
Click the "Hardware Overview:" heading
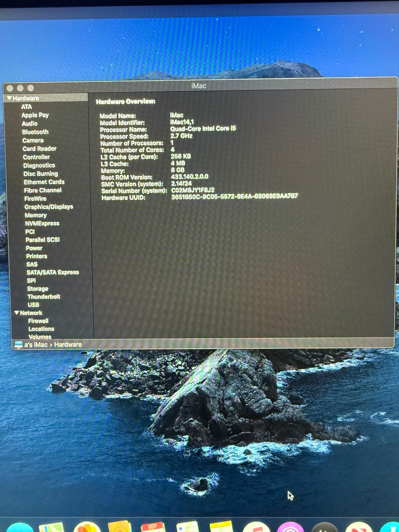(126, 102)
